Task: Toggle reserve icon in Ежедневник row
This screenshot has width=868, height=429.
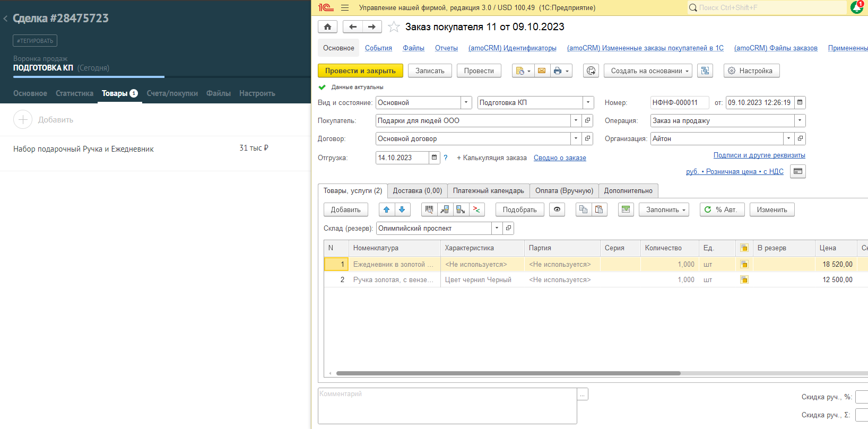Action: tap(744, 264)
